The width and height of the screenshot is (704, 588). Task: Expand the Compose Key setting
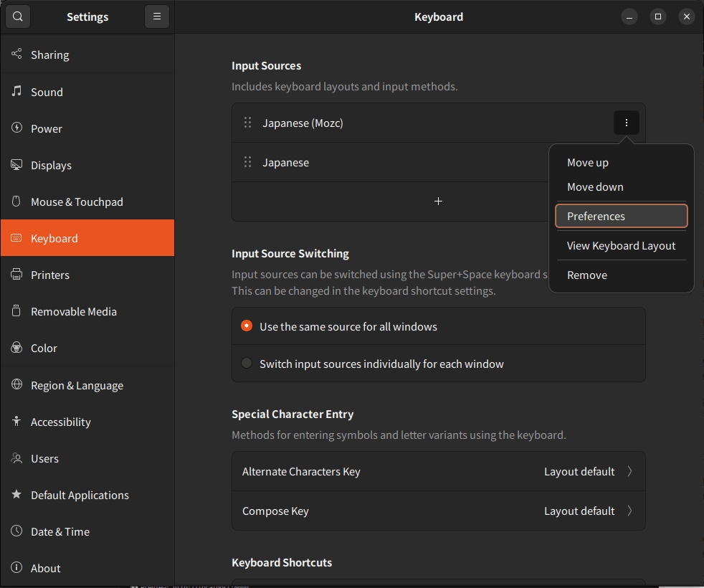[629, 511]
